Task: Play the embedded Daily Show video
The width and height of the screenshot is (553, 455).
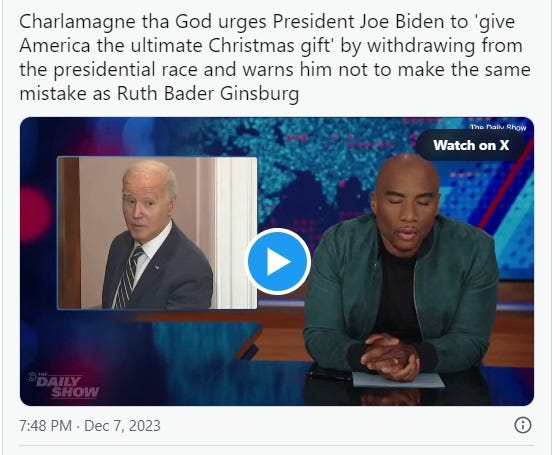Action: coord(278,261)
